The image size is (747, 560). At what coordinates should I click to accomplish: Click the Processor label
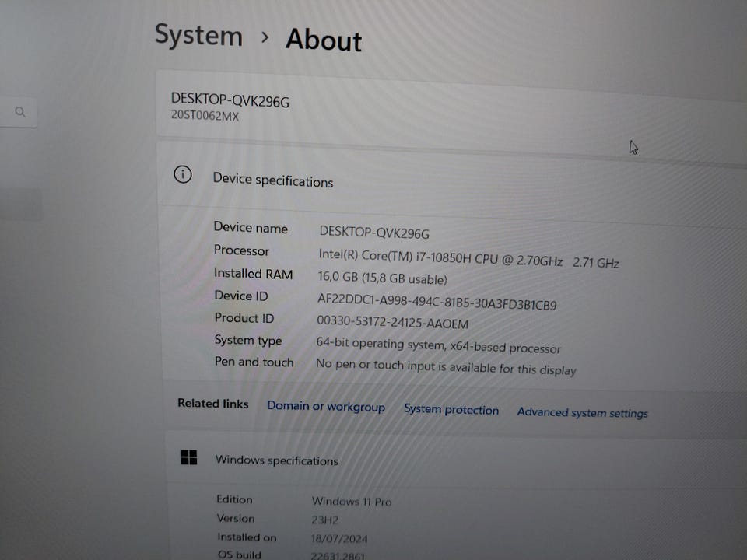click(x=241, y=250)
